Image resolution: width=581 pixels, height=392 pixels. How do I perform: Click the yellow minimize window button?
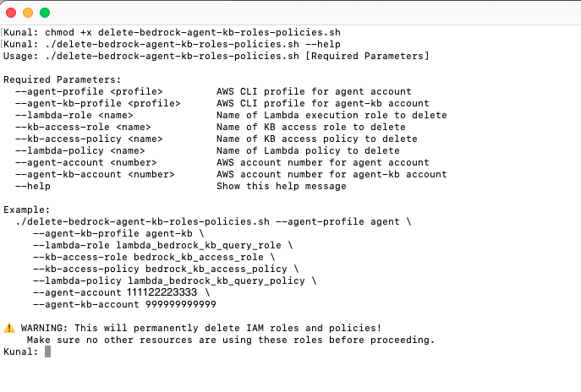[28, 13]
